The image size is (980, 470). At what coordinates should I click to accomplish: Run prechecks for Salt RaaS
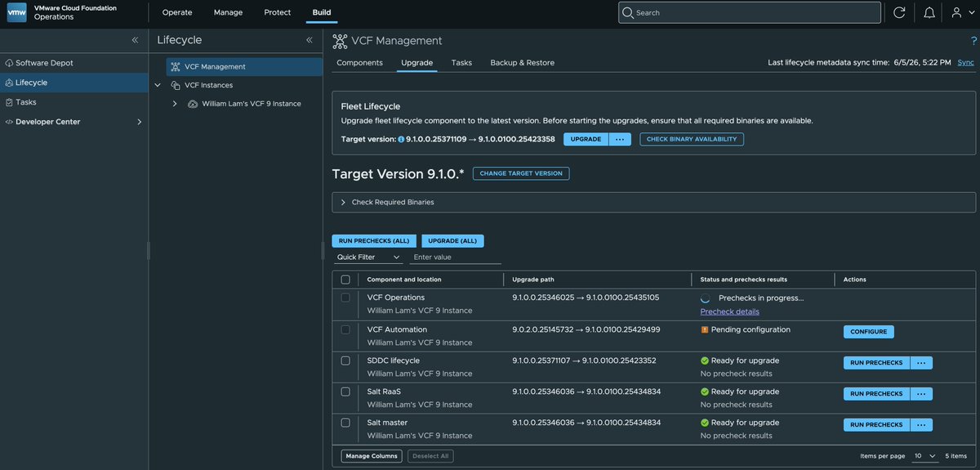coord(876,394)
